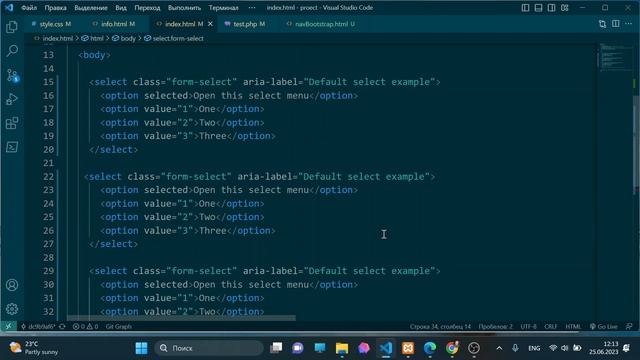Open Customize Layout icon
Image resolution: width=640 pixels, height=360 pixels.
point(564,8)
